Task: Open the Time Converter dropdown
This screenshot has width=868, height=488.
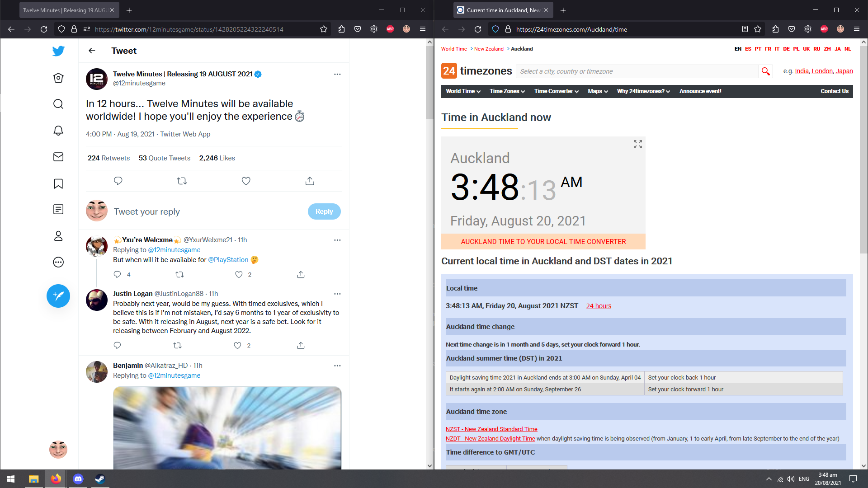Action: point(556,91)
